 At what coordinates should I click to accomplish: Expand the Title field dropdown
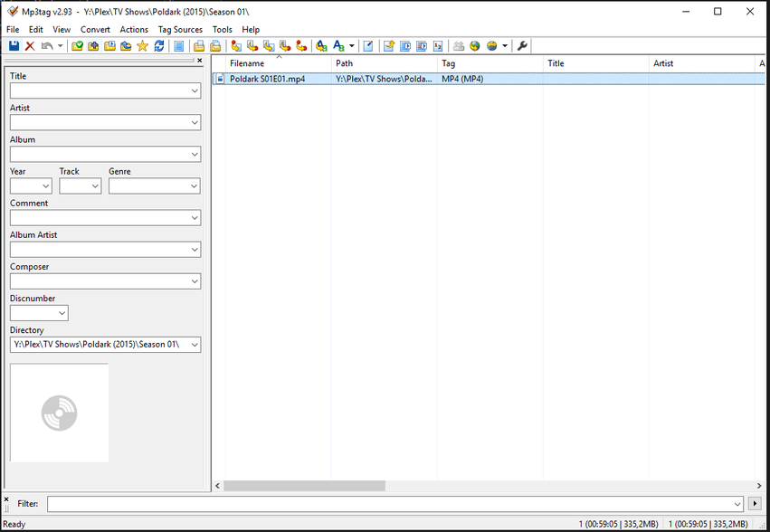click(x=195, y=90)
